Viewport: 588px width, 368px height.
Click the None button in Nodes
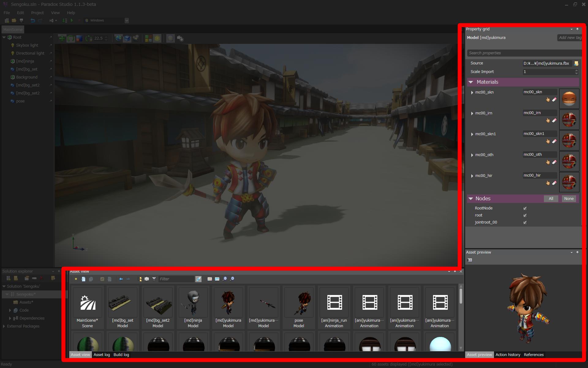[x=569, y=199]
